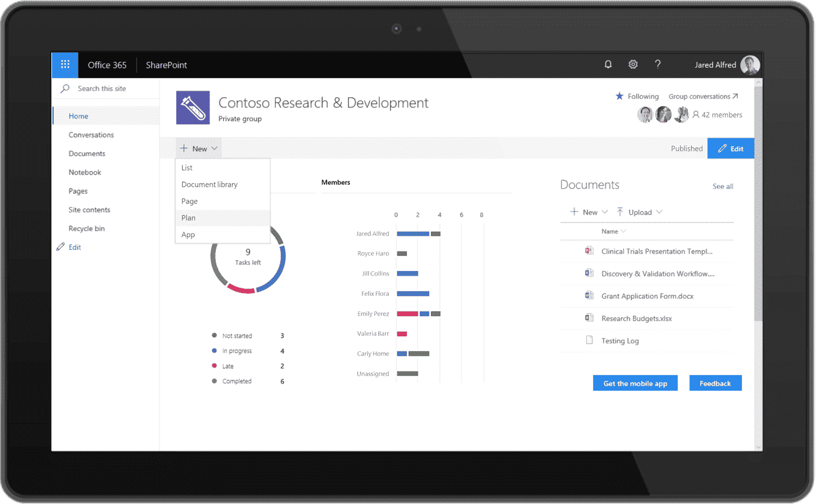The height and width of the screenshot is (504, 817).
Task: Click the third member avatar photo
Action: pyautogui.click(x=682, y=114)
